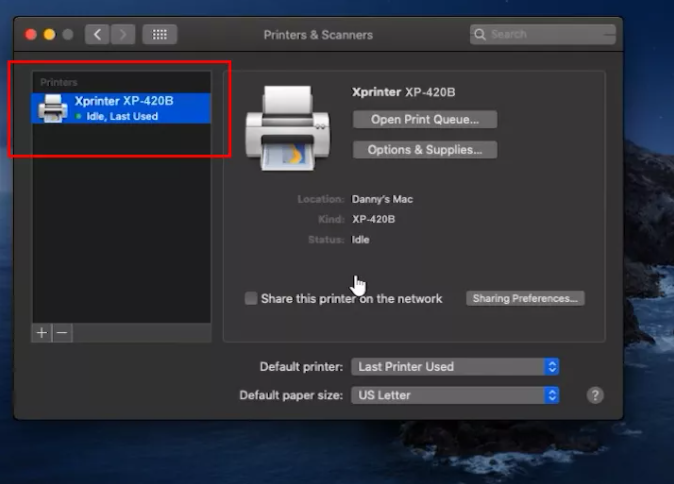This screenshot has width=674, height=484.
Task: Click the small printer icon in the list
Action: coord(52,108)
